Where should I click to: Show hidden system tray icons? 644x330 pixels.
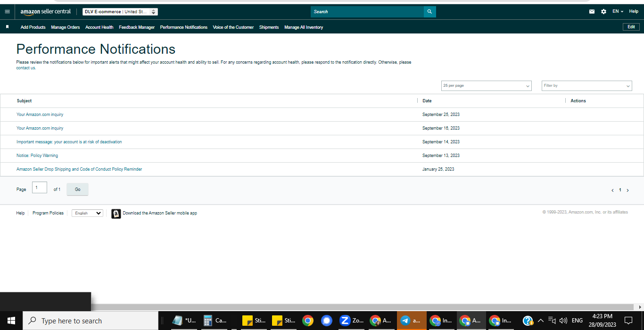pos(541,321)
